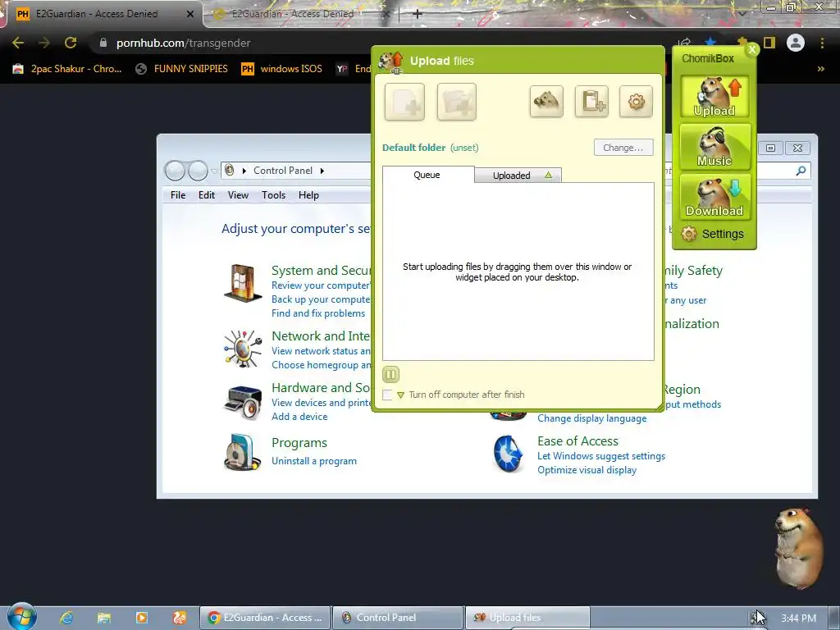Click the add file icon in Upload files

click(x=404, y=102)
